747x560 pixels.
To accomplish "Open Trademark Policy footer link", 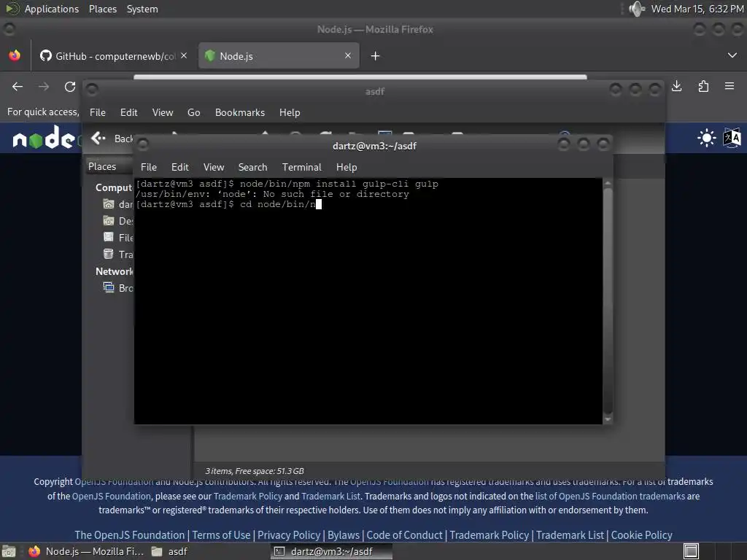I will 489,535.
